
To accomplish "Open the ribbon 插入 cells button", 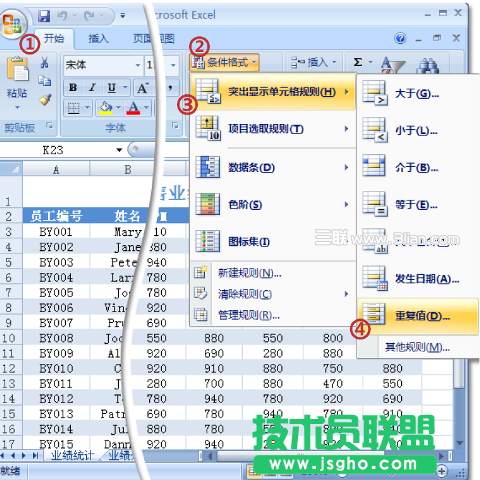I will [x=313, y=62].
